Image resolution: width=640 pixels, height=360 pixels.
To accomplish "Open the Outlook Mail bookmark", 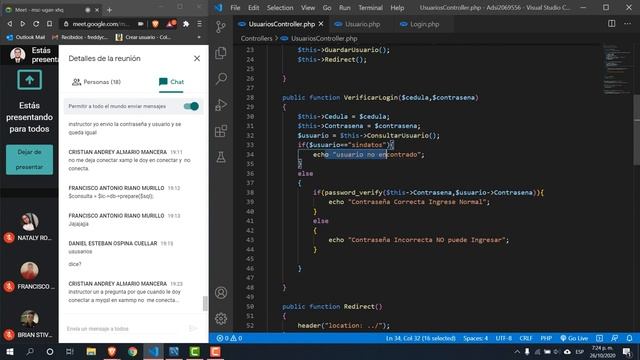I will click(x=26, y=37).
